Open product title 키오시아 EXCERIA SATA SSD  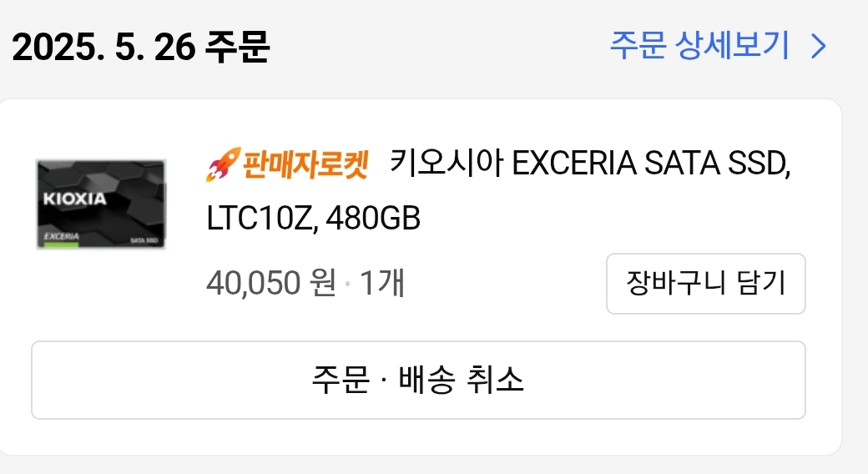(590, 163)
